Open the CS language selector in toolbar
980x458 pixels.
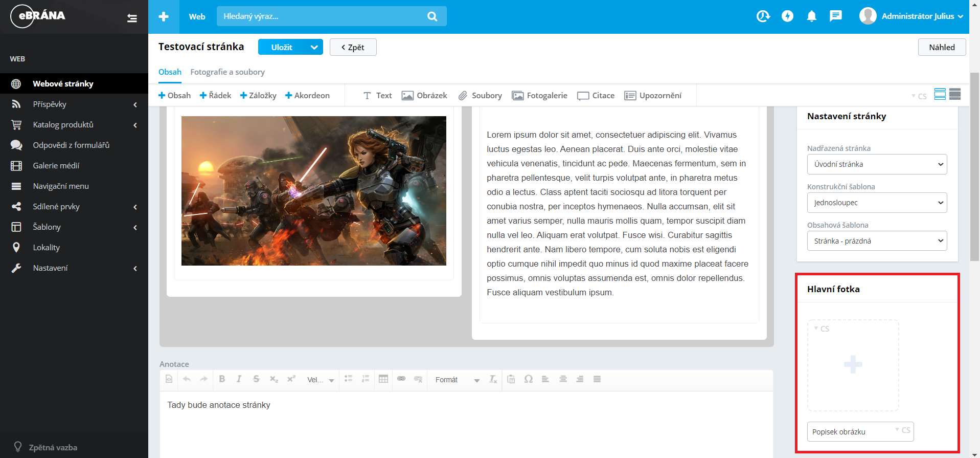point(919,96)
